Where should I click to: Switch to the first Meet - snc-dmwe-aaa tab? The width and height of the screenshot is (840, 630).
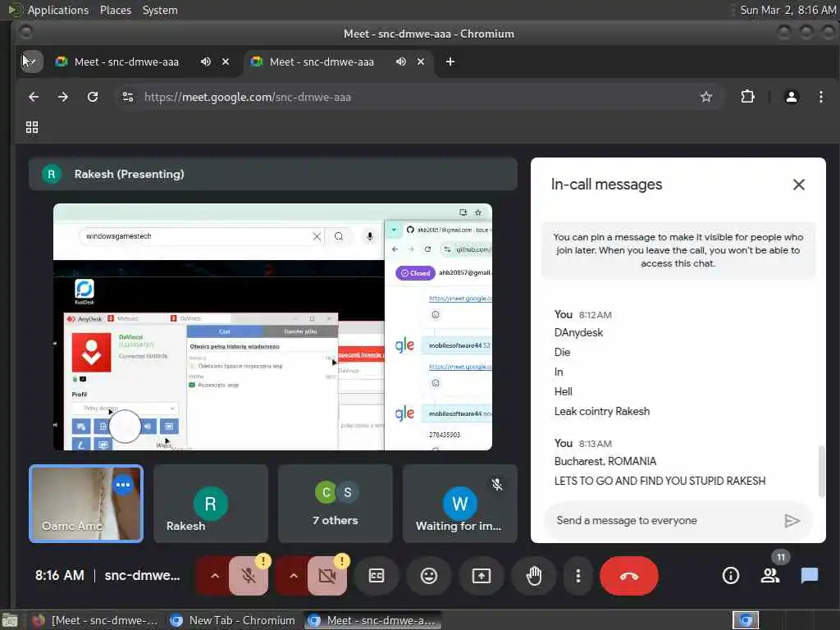126,62
